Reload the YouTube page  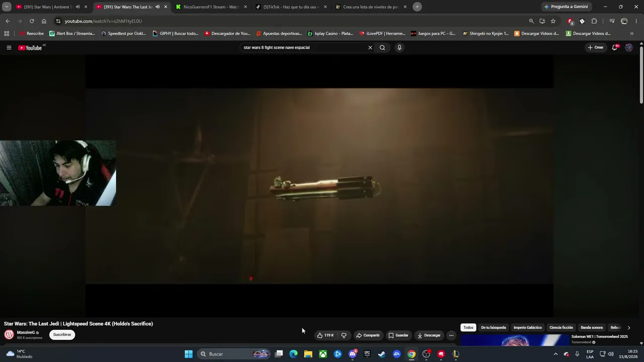[32, 21]
